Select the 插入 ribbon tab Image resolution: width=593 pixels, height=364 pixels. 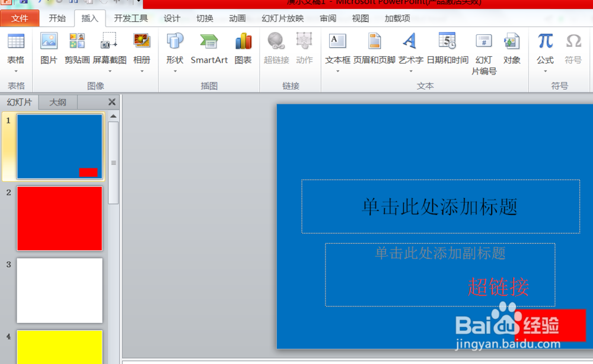coord(90,18)
